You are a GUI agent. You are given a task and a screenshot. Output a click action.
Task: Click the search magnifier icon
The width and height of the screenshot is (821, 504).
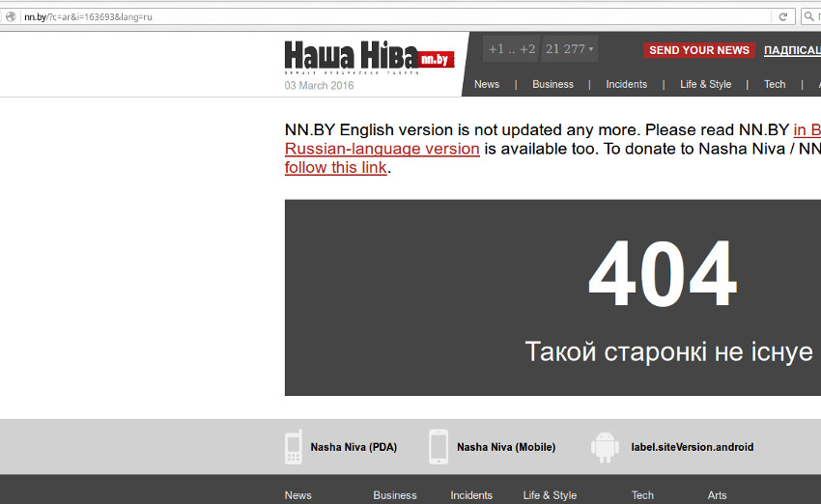[x=809, y=16]
